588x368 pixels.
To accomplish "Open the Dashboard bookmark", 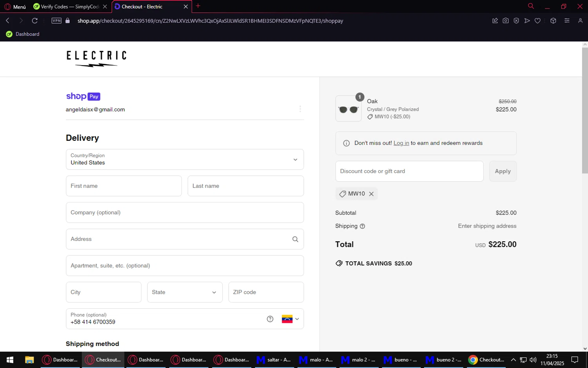I will pos(23,34).
